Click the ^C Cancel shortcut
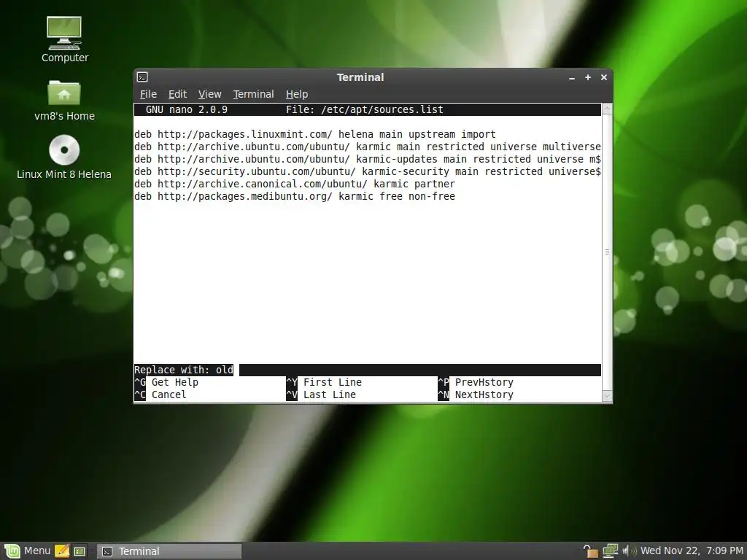Viewport: 747px width, 560px height. coord(160,394)
